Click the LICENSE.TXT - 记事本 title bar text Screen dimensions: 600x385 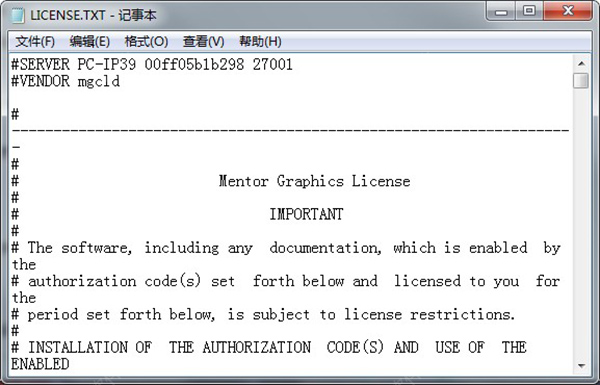pyautogui.click(x=94, y=15)
